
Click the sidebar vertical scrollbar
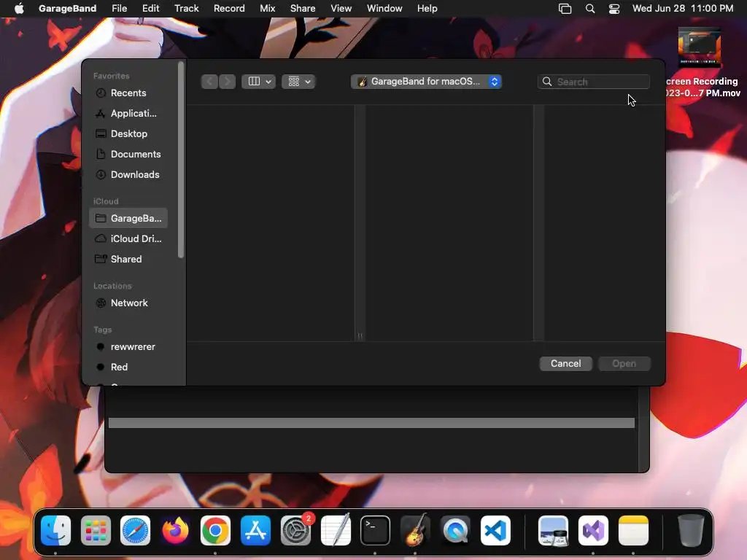point(181,160)
